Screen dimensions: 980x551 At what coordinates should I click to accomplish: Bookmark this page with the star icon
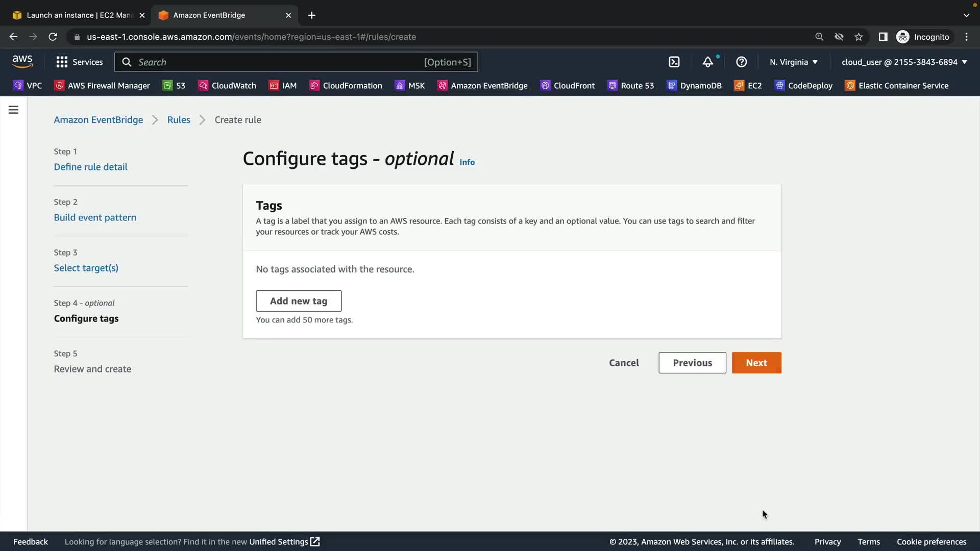coord(859,37)
